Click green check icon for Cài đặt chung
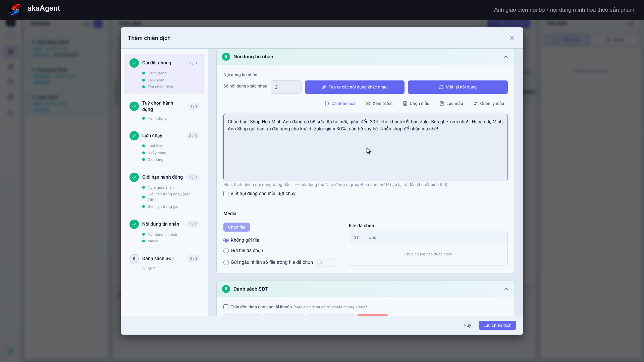The image size is (644, 362). click(x=134, y=63)
